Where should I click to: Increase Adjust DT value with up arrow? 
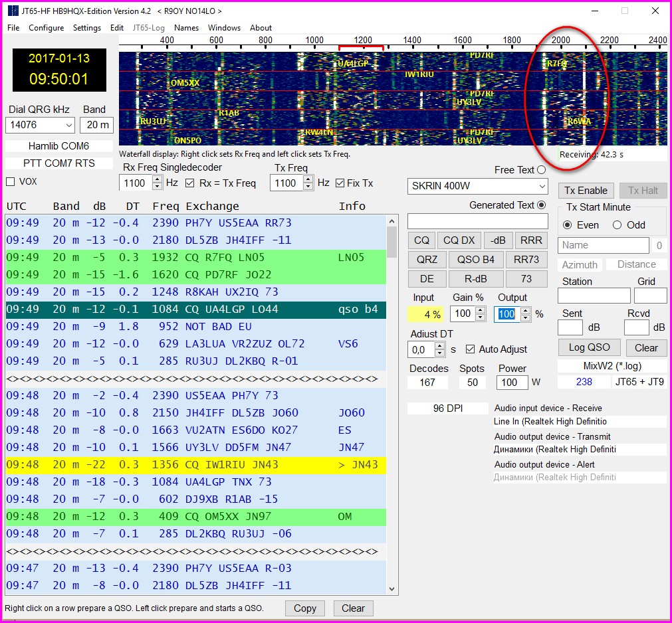pos(439,345)
